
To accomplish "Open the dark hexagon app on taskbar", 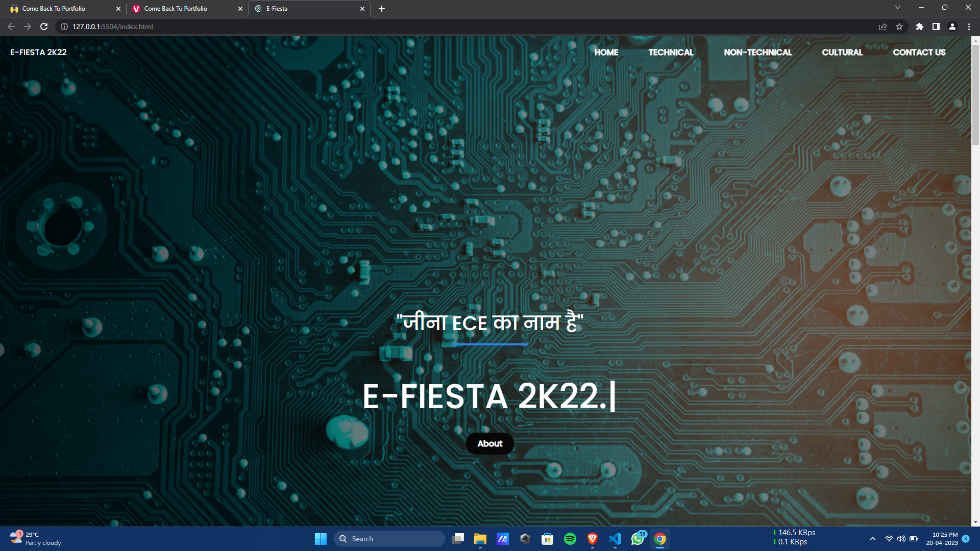I will point(525,539).
